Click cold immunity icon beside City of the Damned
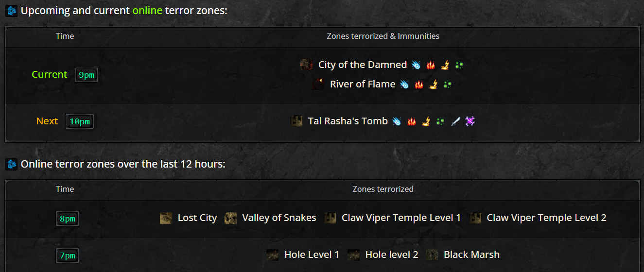 tap(416, 65)
